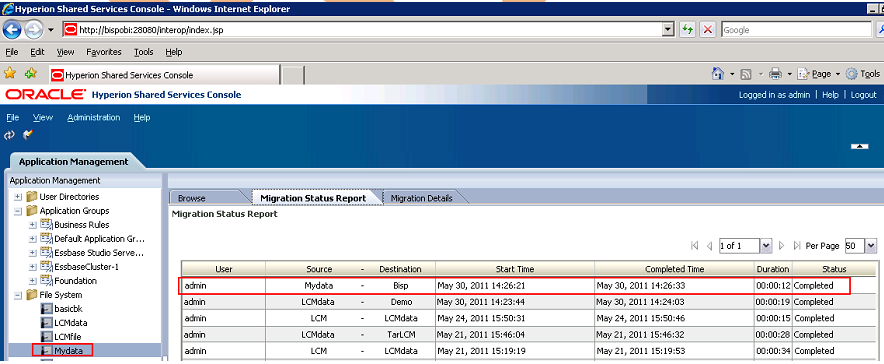Open the Home button dropdown arrow
The image size is (884, 364).
click(732, 74)
